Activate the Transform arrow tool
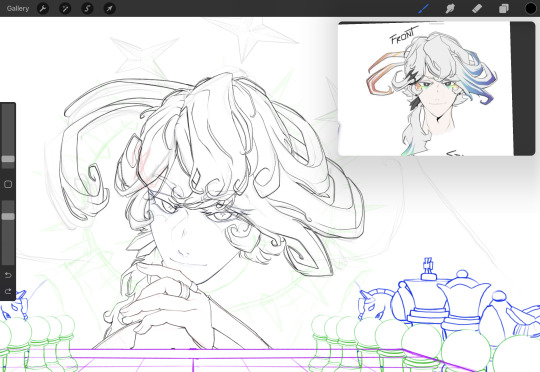 click(110, 8)
